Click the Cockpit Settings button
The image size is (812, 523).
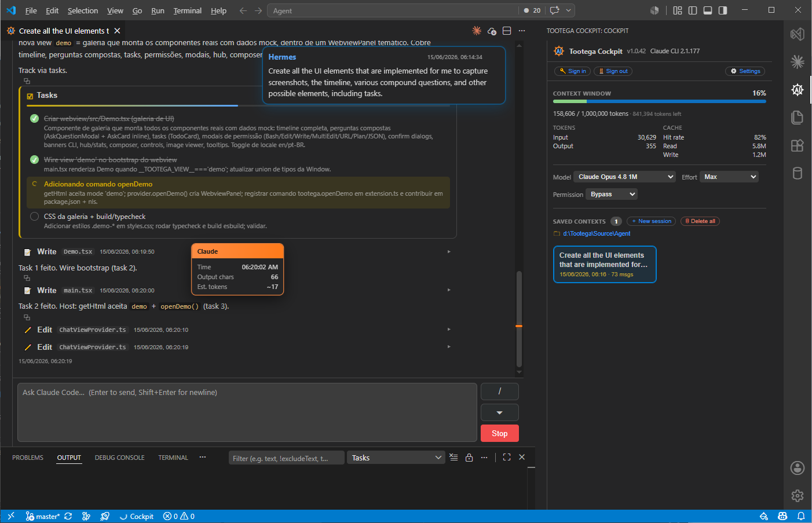[x=745, y=71]
